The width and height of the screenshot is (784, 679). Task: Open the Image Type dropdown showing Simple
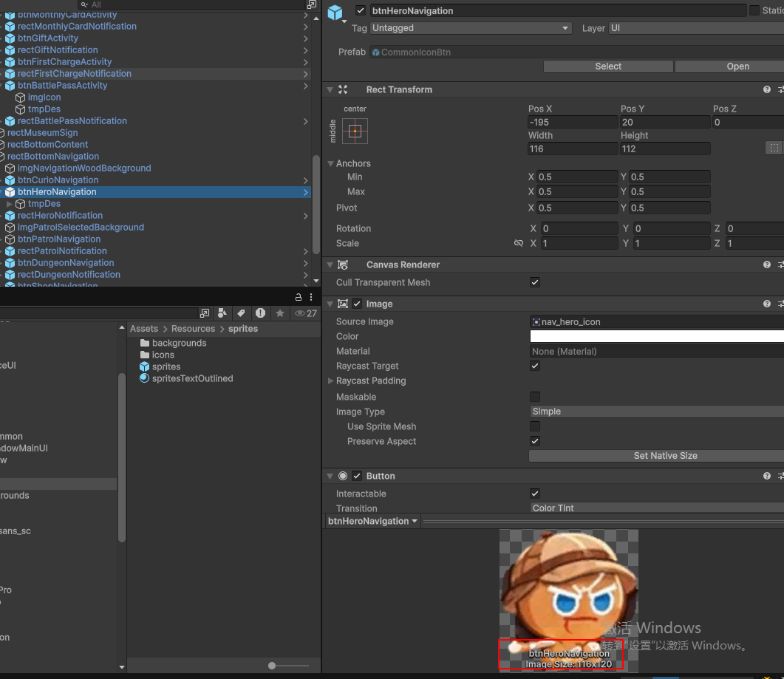(x=656, y=411)
